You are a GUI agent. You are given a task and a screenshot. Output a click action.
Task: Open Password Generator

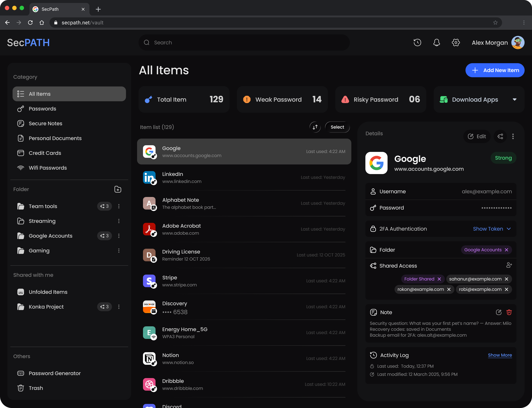(69, 373)
